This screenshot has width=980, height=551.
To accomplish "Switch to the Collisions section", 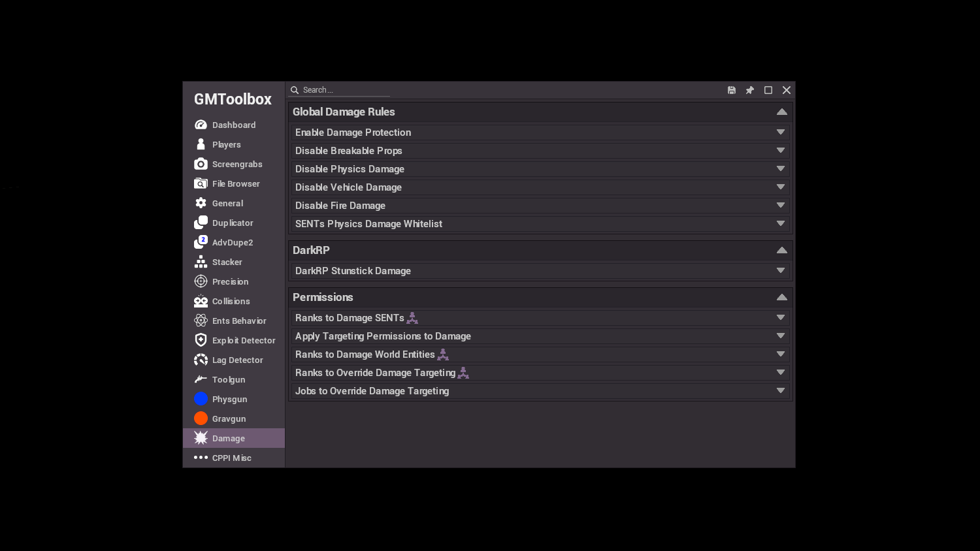I will pos(234,301).
